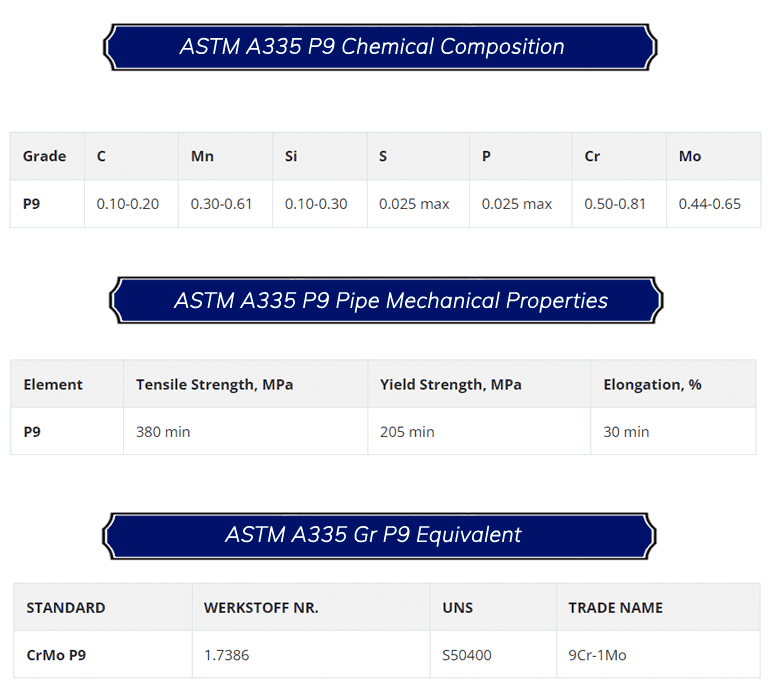Click the 380 min tensile value
This screenshot has width=770, height=698.
coord(163,432)
